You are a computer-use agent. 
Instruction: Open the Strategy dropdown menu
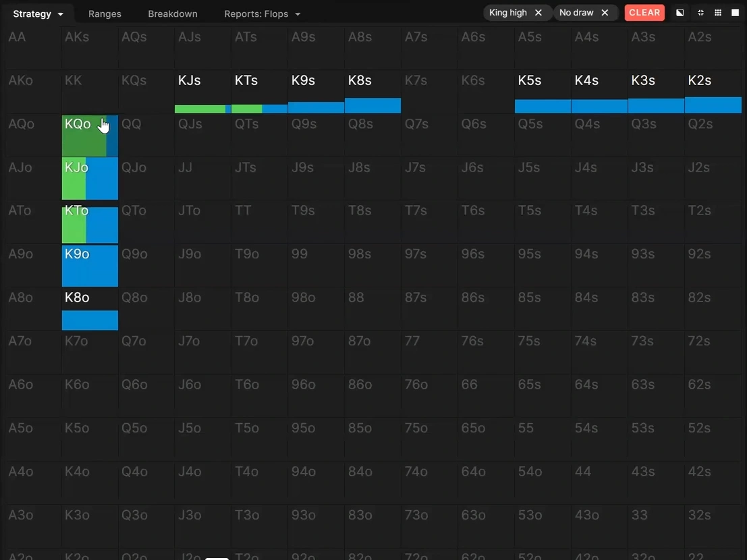(x=38, y=13)
